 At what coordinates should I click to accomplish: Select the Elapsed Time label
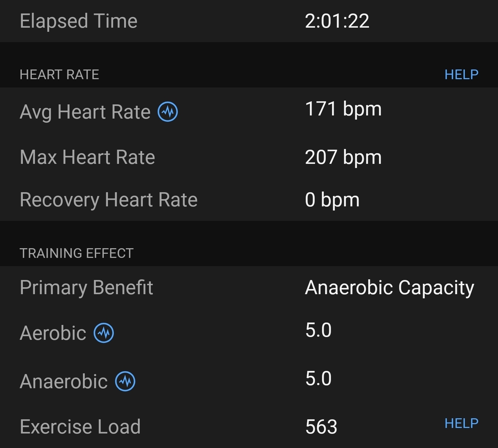79,21
